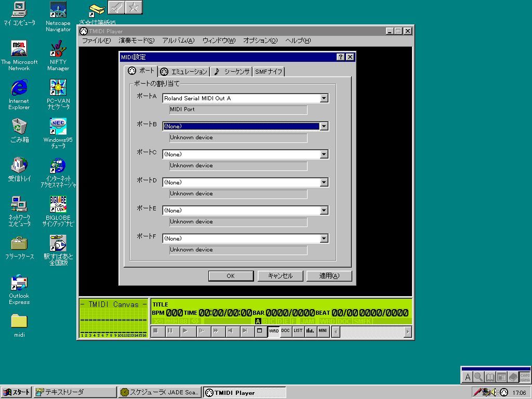Viewport: 532px width, 399px height.
Task: Open the アルバム(A) menu
Action: coord(178,41)
